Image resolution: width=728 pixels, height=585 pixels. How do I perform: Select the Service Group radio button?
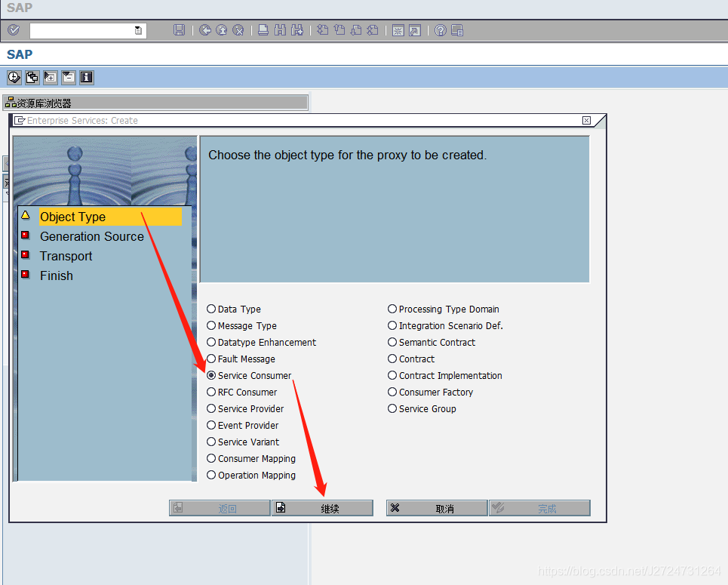392,409
